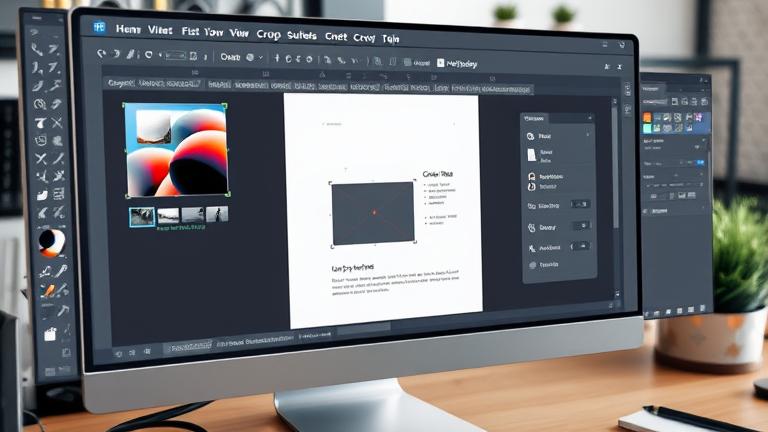Open the first menu bar item after the logo
The width and height of the screenshot is (768, 432).
point(128,29)
